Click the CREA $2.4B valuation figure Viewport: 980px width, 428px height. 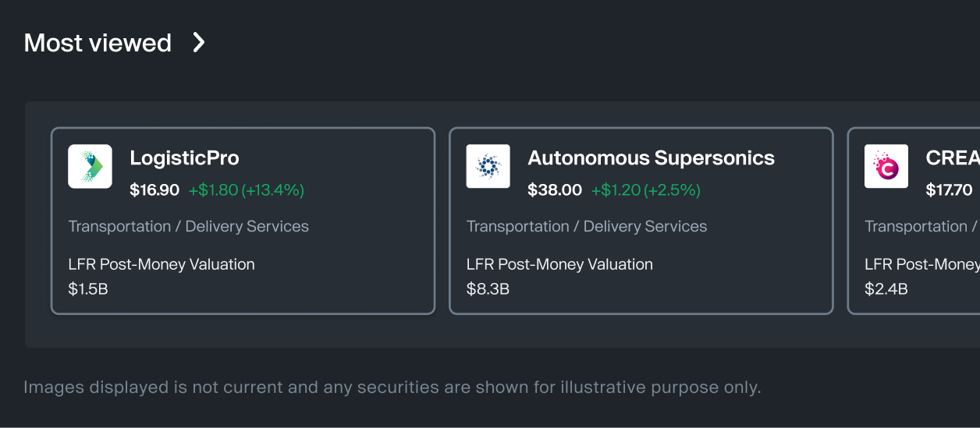click(886, 289)
